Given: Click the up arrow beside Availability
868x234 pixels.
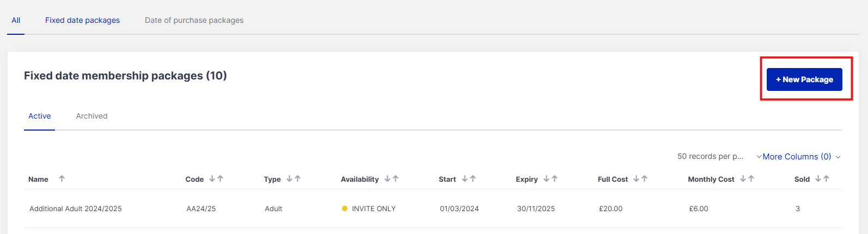Looking at the screenshot, I should pyautogui.click(x=396, y=178).
